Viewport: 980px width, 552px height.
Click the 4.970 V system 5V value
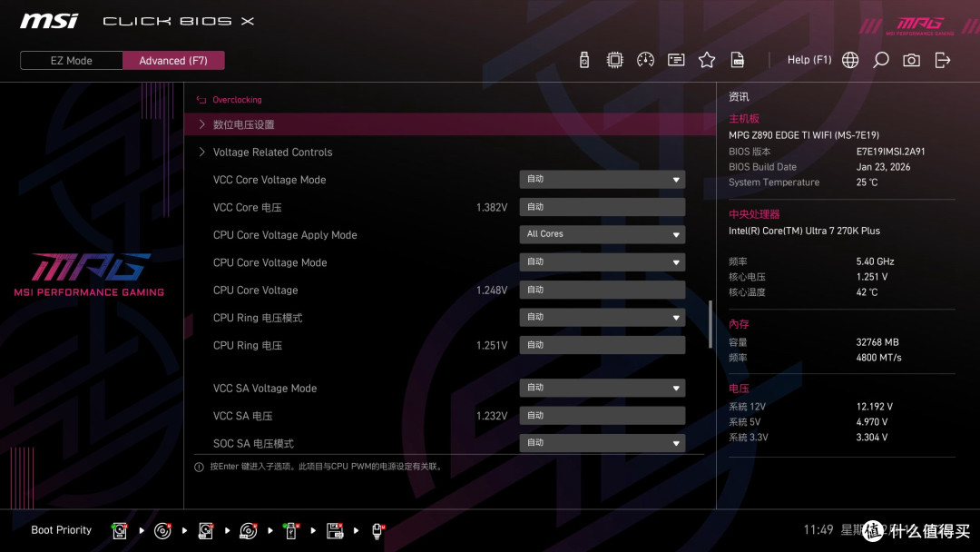point(872,422)
